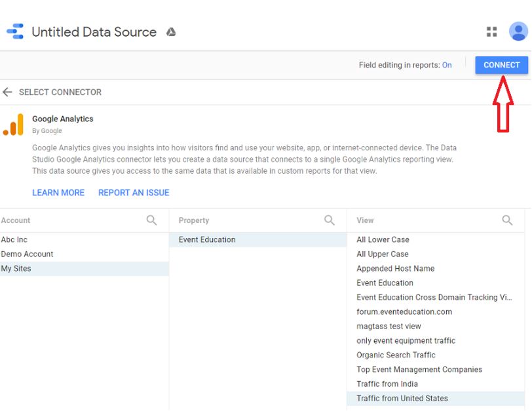Rename the Untitled Data Source title

click(x=94, y=32)
